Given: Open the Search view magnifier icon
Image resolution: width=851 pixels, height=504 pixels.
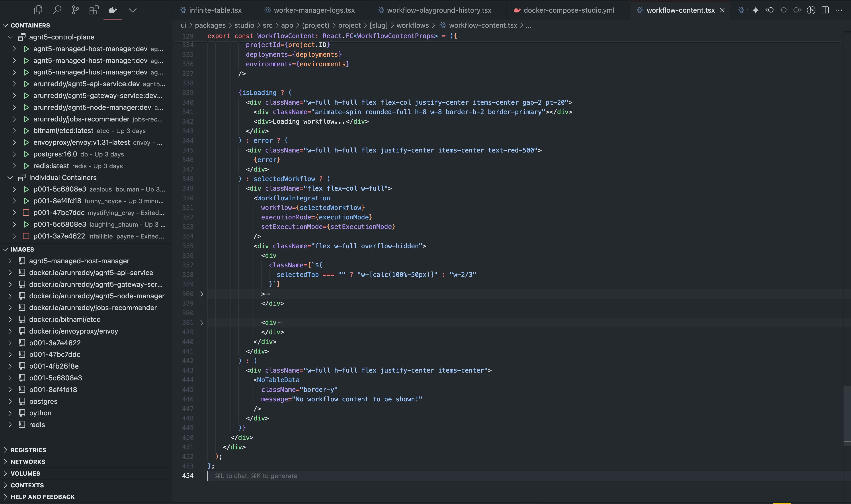Looking at the screenshot, I should 57,10.
